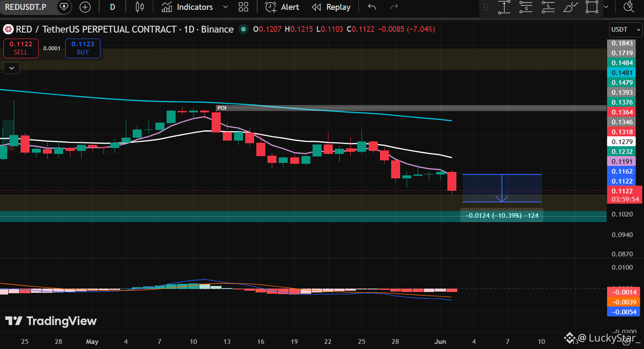Expand the favorite indicators chevron
This screenshot has height=349, width=644.
click(x=225, y=7)
